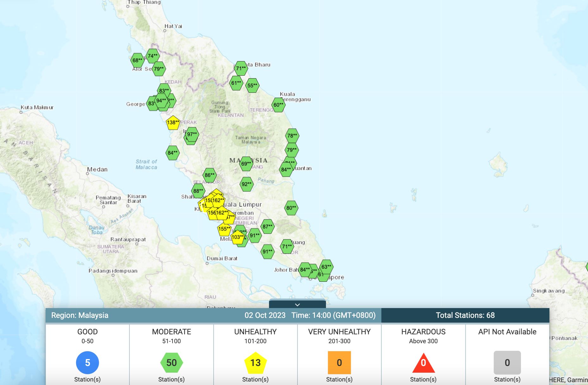Click the yellow Unhealthy stations count pentagon
The height and width of the screenshot is (385, 588).
[255, 363]
